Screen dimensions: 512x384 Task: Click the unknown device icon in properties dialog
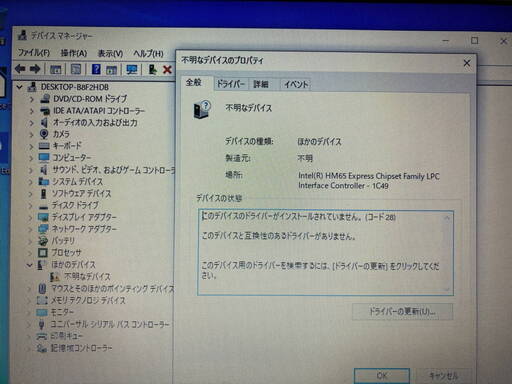pyautogui.click(x=202, y=109)
